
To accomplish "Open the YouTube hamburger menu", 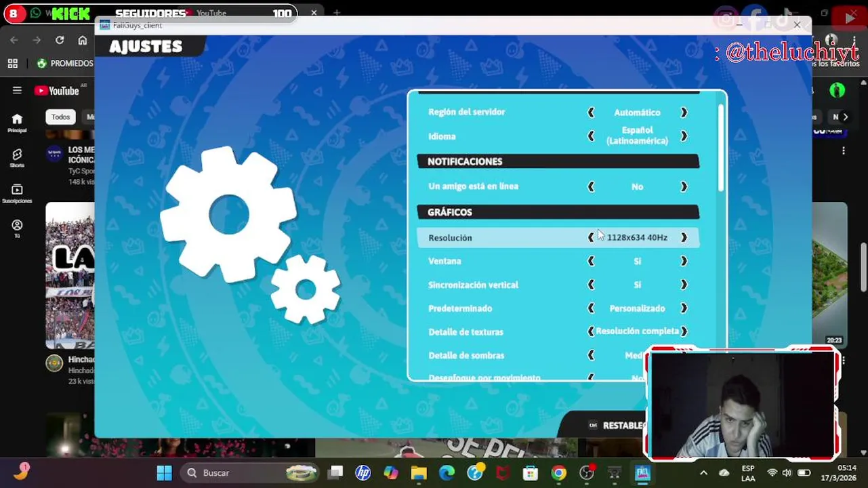I will click(17, 90).
